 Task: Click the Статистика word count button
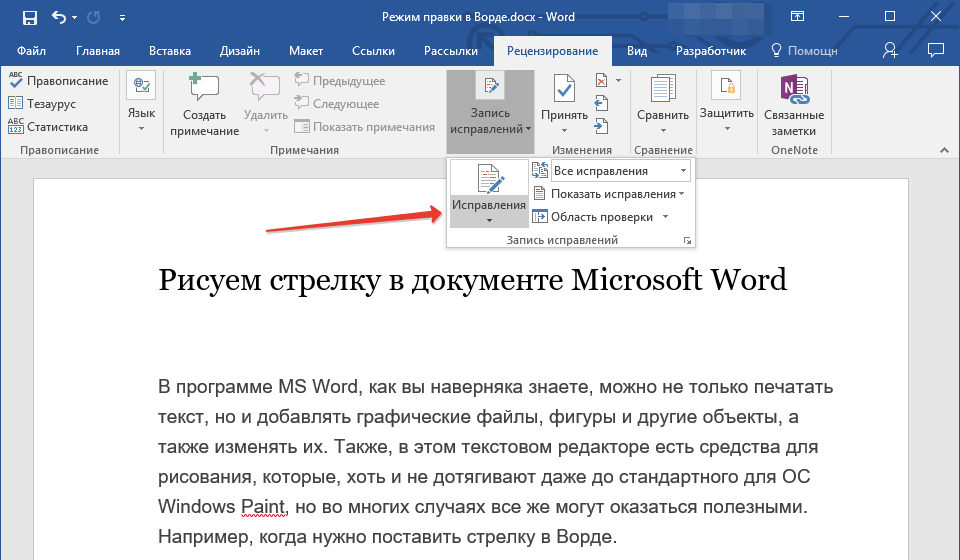tap(57, 127)
